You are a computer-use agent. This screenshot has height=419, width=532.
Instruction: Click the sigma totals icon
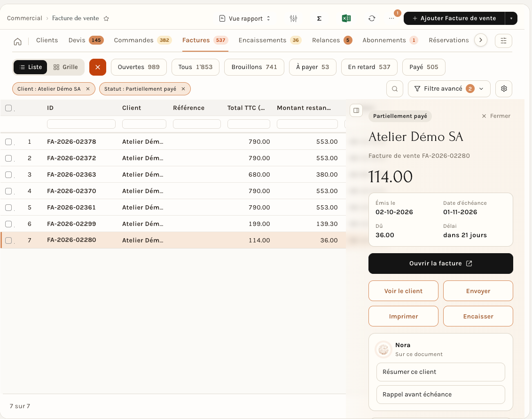tap(319, 19)
